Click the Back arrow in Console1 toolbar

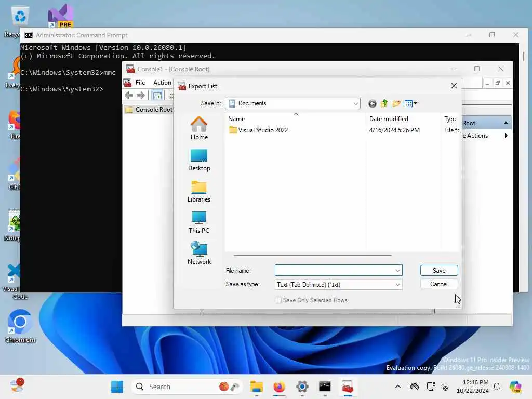tap(129, 96)
